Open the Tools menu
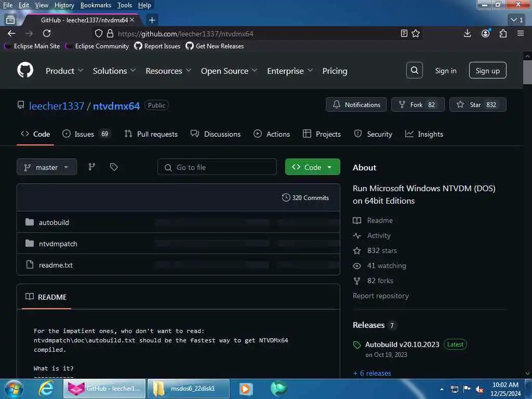The width and height of the screenshot is (532, 399). click(125, 5)
